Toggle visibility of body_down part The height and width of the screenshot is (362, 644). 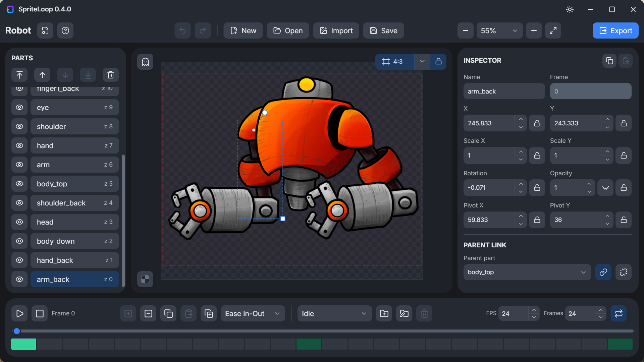coord(19,241)
